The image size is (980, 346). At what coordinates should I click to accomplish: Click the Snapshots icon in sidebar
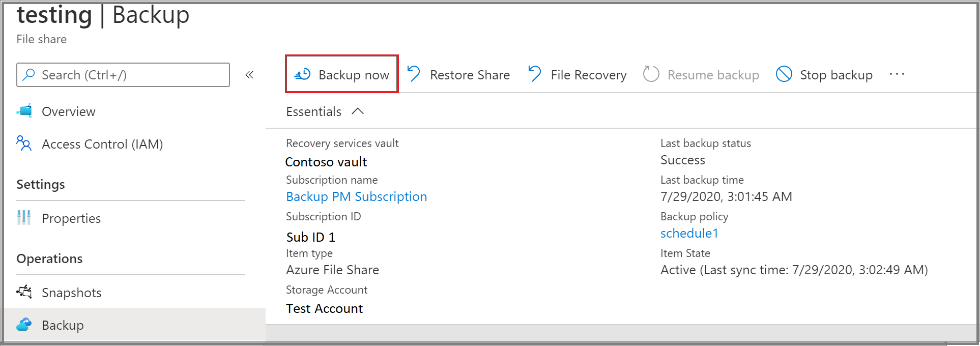click(x=24, y=292)
